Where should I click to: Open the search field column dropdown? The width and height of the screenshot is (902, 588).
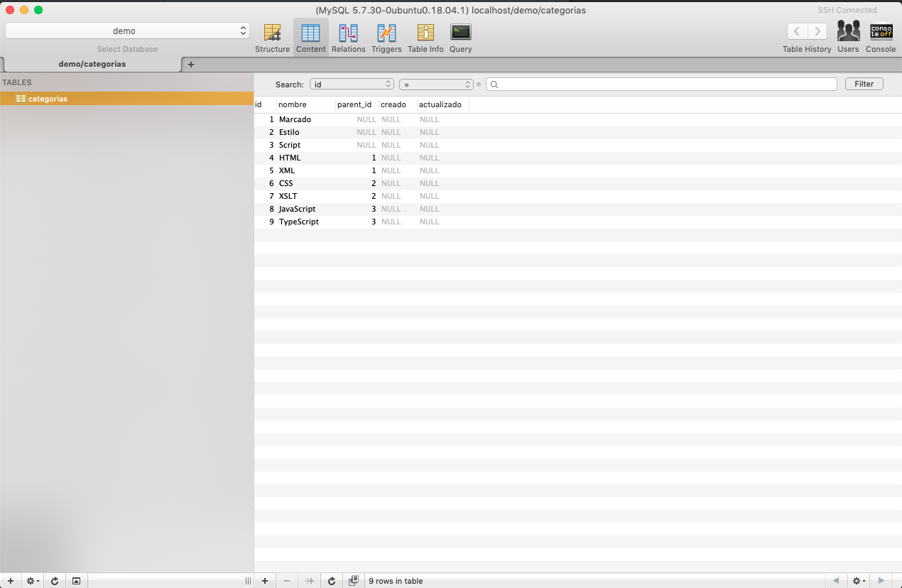tap(352, 85)
